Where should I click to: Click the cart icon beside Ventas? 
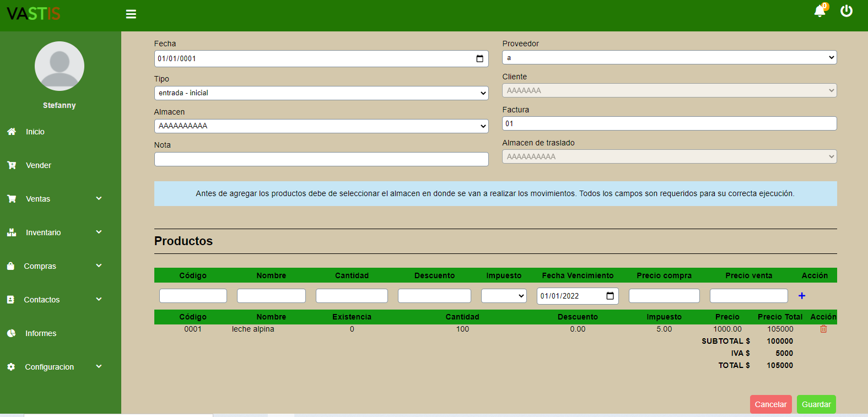[x=12, y=199]
